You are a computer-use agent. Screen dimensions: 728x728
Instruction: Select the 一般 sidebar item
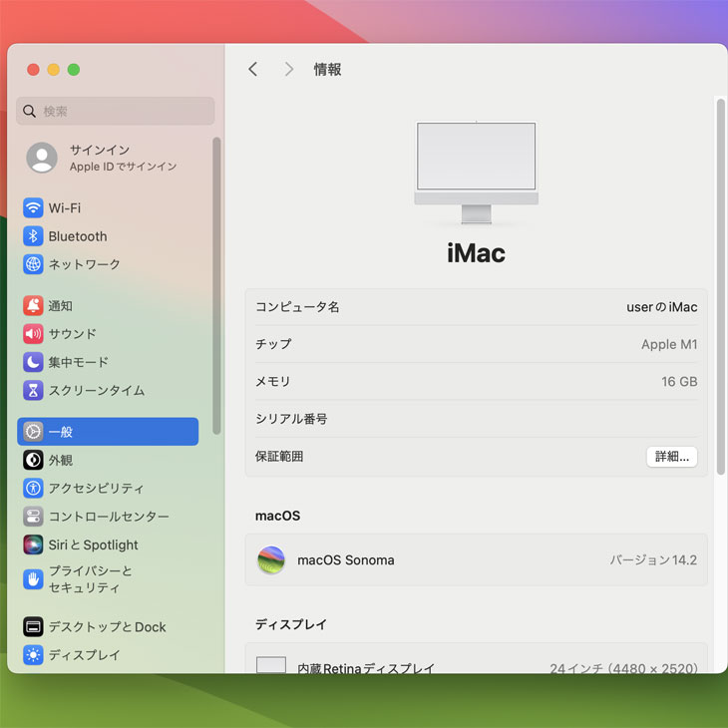pyautogui.click(x=108, y=432)
